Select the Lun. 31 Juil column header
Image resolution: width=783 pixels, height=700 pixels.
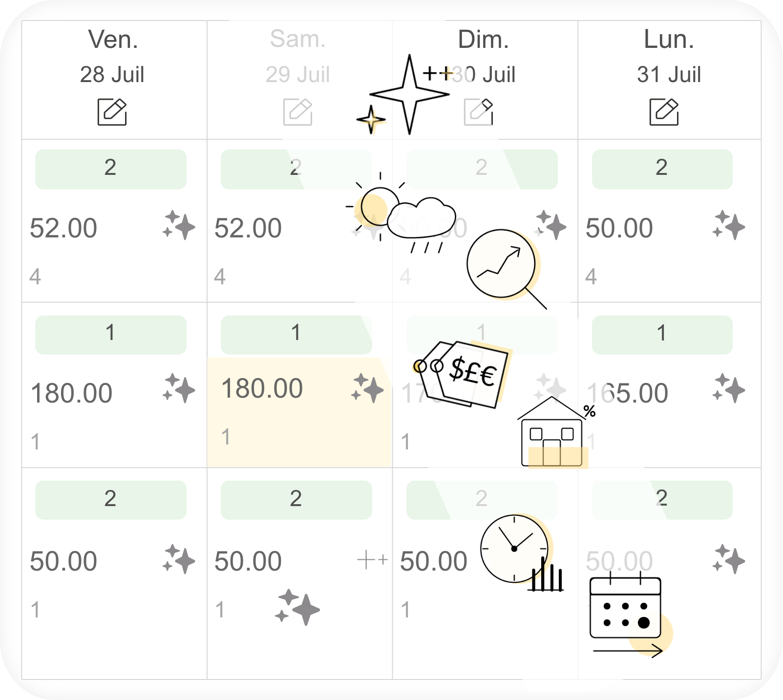[x=669, y=80]
